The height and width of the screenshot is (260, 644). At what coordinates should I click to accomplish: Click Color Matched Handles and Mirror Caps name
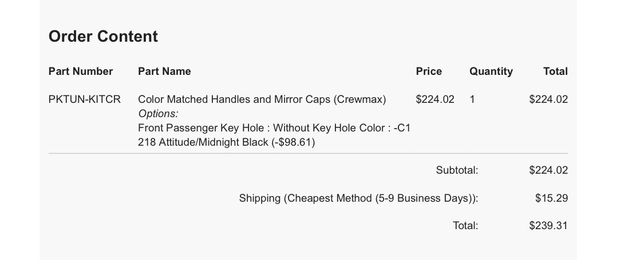pyautogui.click(x=262, y=99)
